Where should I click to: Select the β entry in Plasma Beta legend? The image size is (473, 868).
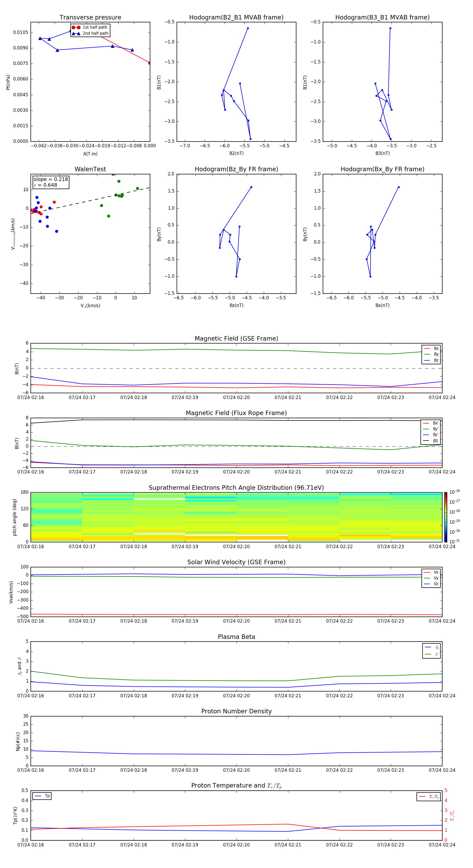pyautogui.click(x=431, y=654)
